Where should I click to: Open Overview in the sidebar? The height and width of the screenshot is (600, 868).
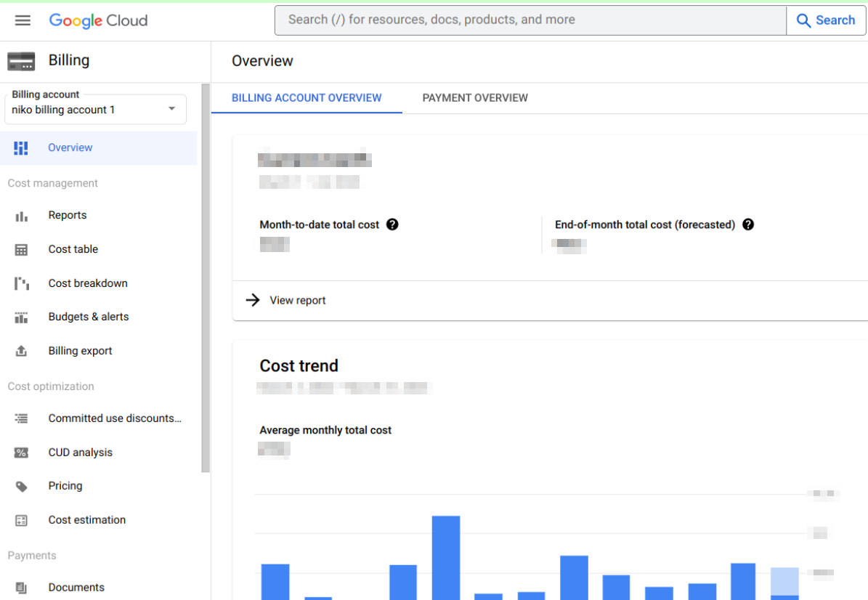pyautogui.click(x=99, y=147)
